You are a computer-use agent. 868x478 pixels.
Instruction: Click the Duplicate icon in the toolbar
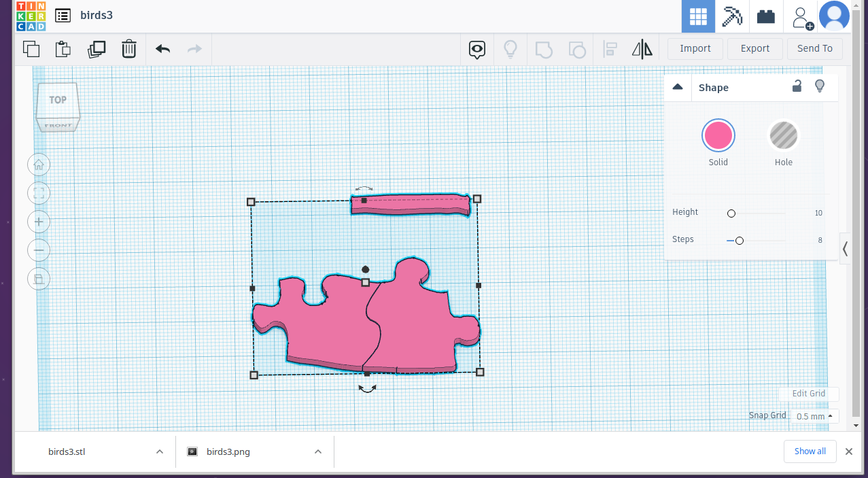tap(97, 48)
